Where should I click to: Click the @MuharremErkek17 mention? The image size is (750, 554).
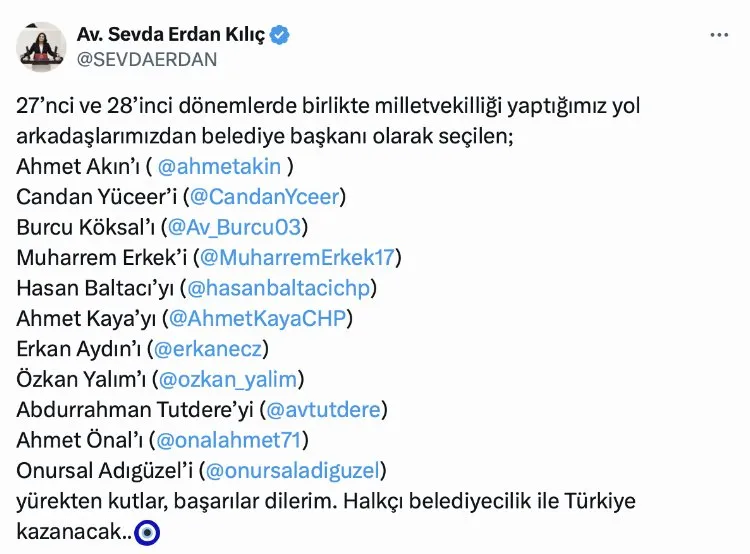[x=297, y=257]
